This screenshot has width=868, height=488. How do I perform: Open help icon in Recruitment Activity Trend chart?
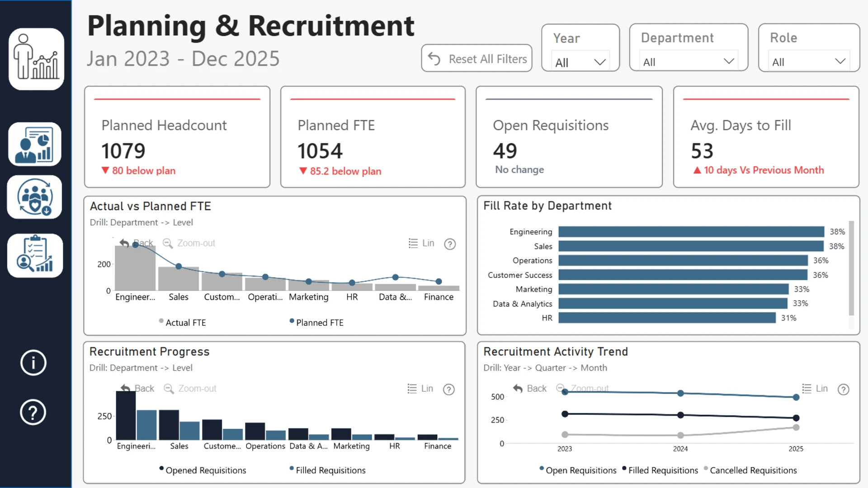[844, 389]
